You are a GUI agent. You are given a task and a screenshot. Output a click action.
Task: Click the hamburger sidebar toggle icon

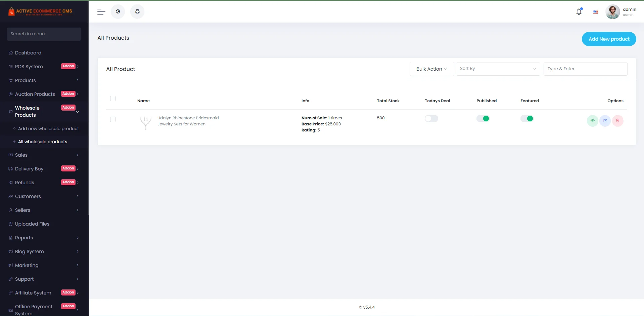(101, 12)
